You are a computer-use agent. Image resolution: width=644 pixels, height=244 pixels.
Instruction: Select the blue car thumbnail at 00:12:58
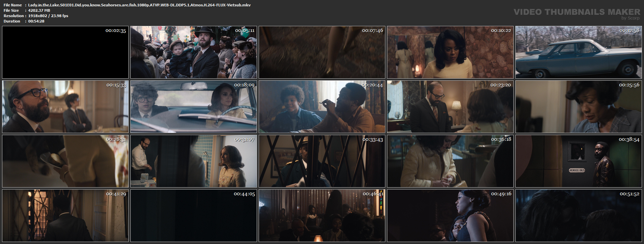click(x=578, y=52)
